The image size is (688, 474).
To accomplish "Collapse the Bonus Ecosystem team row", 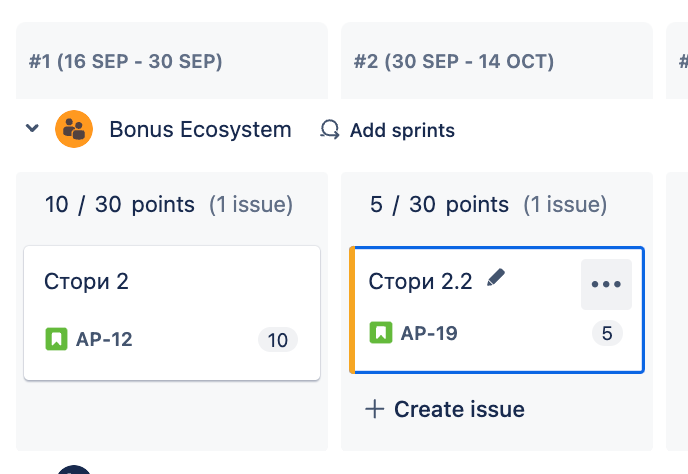I will (x=32, y=129).
